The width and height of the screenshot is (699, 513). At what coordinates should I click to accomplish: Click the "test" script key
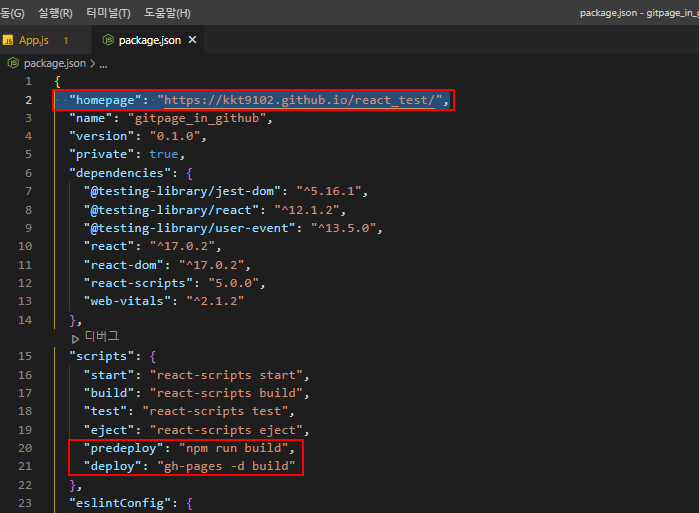(x=105, y=411)
